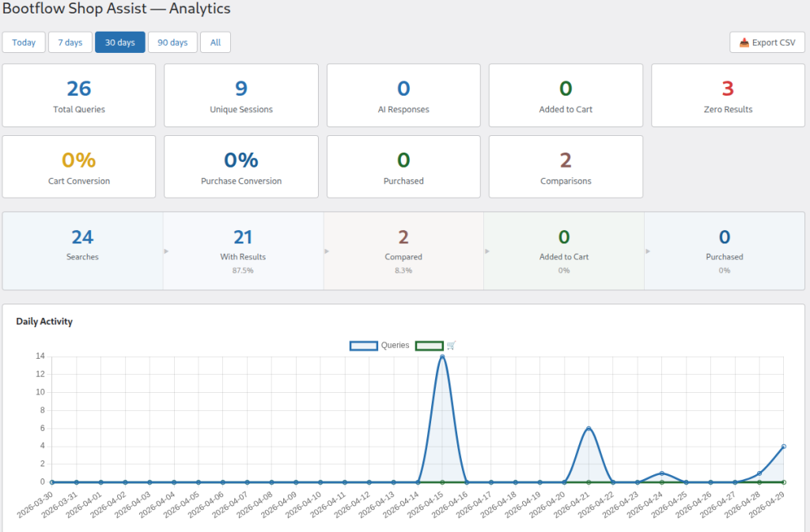Click the Purchased stat card in second row

tap(403, 167)
